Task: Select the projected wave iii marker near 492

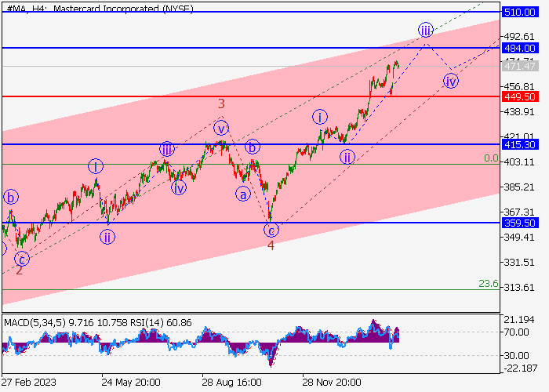Action: pos(426,31)
